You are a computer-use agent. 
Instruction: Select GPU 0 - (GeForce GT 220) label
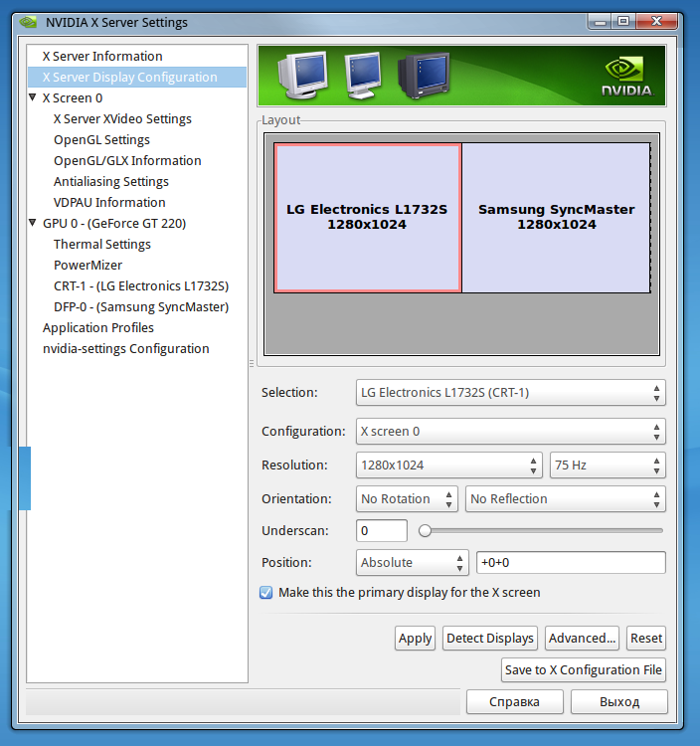[x=114, y=223]
